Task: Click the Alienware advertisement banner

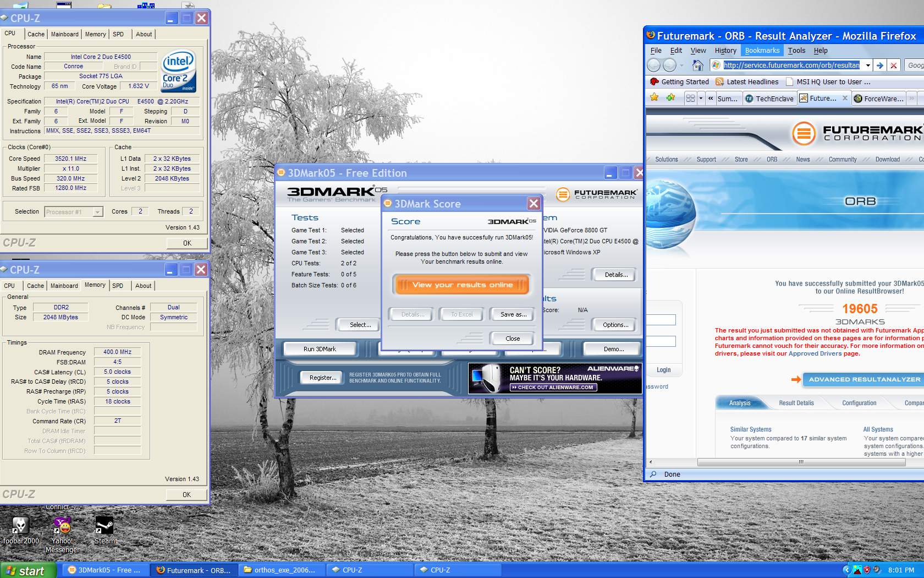Action: tap(555, 378)
